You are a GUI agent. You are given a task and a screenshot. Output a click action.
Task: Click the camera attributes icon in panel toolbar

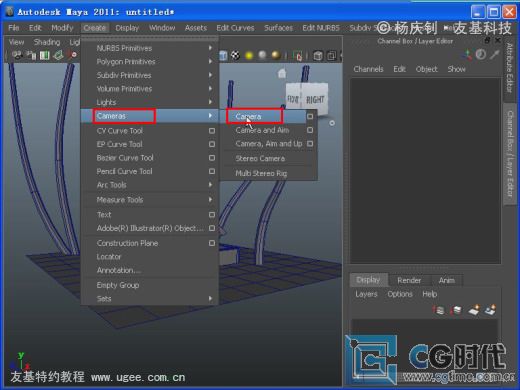32,55
